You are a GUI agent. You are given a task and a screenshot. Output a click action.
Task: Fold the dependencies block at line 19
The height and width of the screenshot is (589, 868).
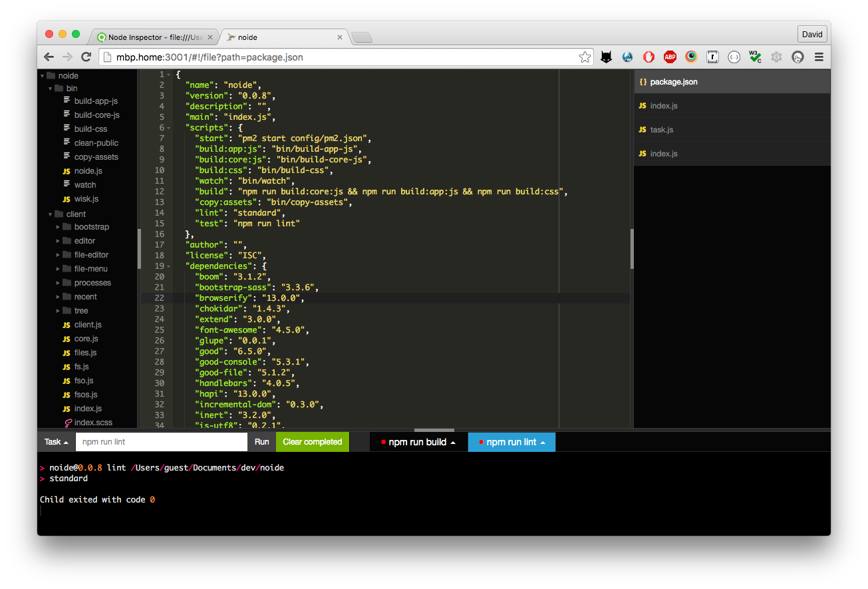169,266
